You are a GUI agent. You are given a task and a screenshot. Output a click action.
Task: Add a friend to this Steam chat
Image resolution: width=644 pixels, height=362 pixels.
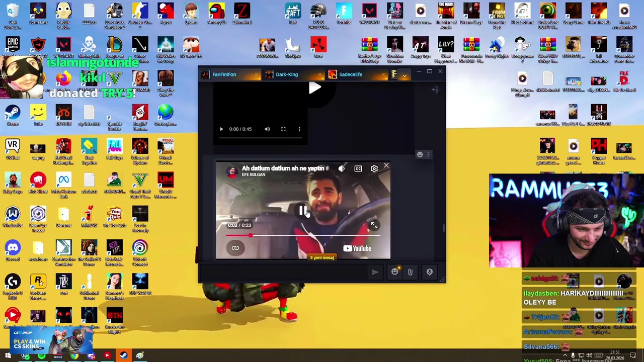pos(435,89)
